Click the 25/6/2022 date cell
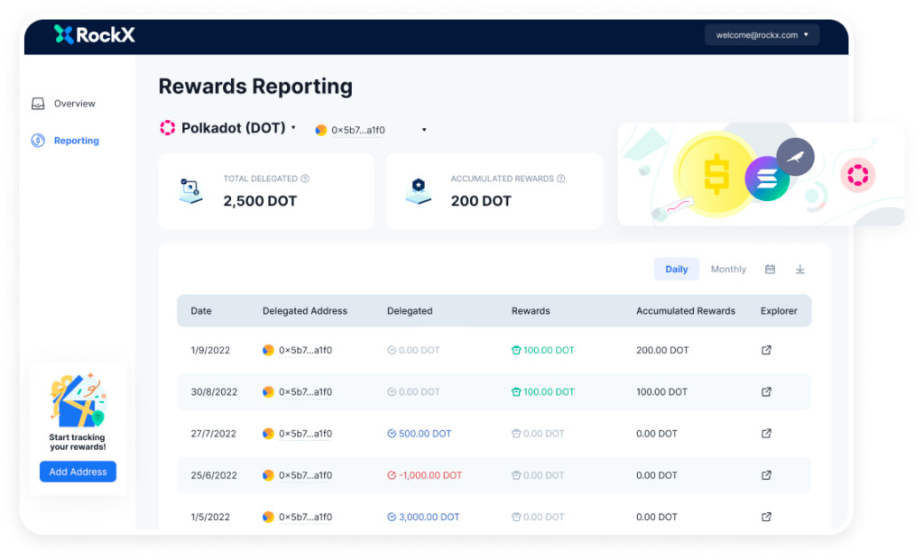Screen dimensions: 924x560 click(214, 475)
